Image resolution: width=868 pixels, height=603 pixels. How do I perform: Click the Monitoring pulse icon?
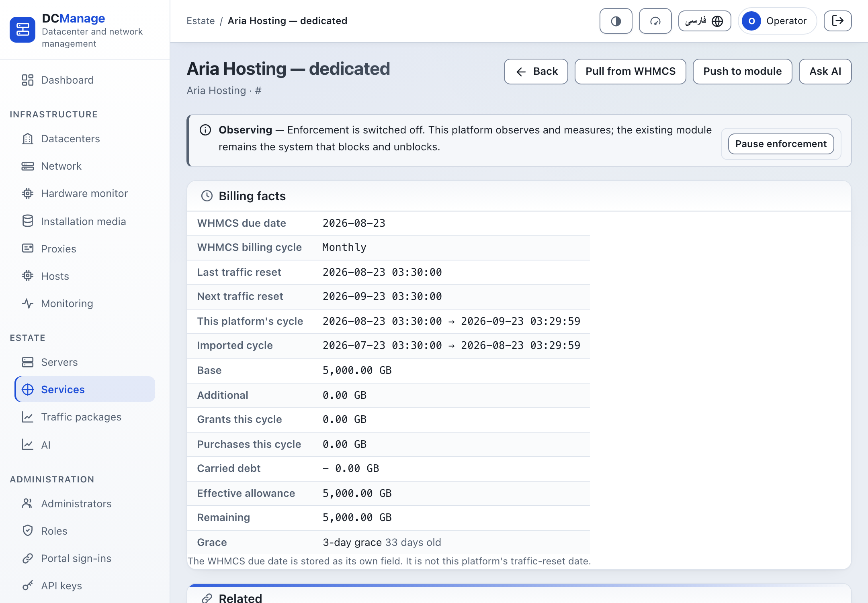coord(28,303)
